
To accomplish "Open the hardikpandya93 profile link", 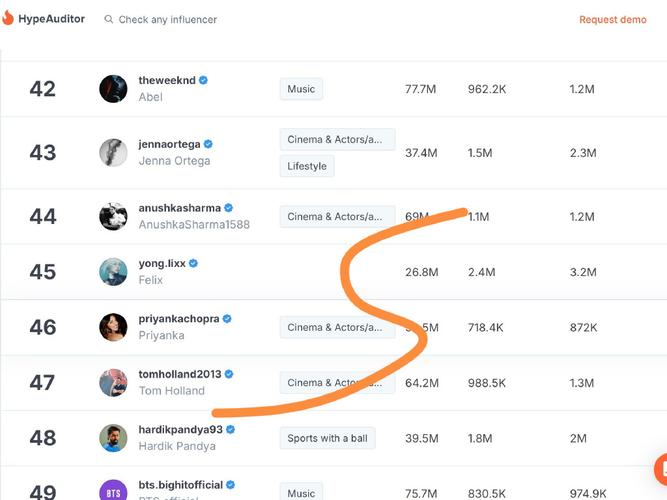I will point(180,429).
